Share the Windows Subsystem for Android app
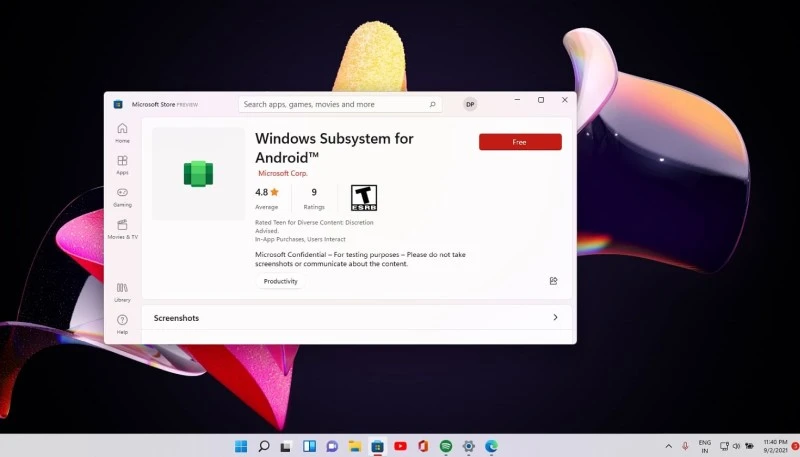Screen dimensions: 800x457 click(x=554, y=281)
